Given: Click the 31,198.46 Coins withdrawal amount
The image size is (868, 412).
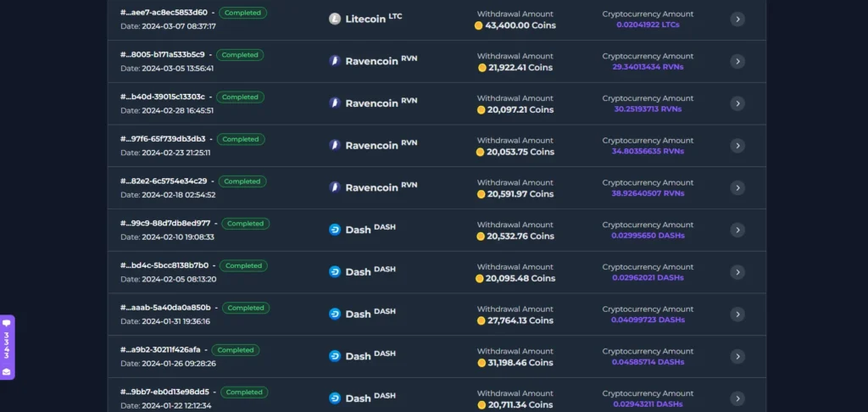Looking at the screenshot, I should (x=520, y=363).
